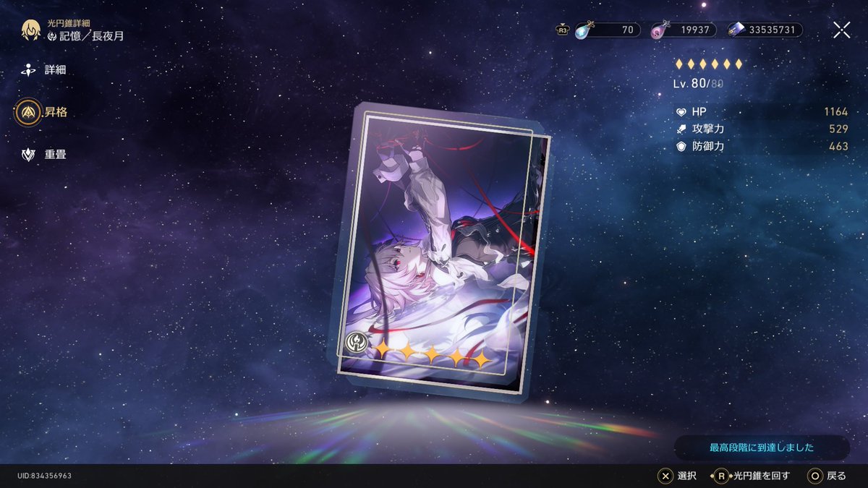Click the 攻撃力 attack icon

[x=681, y=129]
